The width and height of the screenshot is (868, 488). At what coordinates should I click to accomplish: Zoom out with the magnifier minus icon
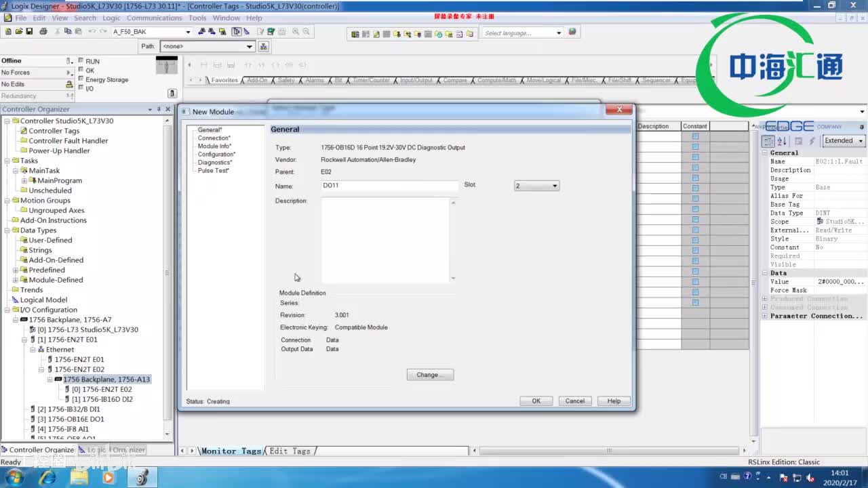(x=306, y=31)
